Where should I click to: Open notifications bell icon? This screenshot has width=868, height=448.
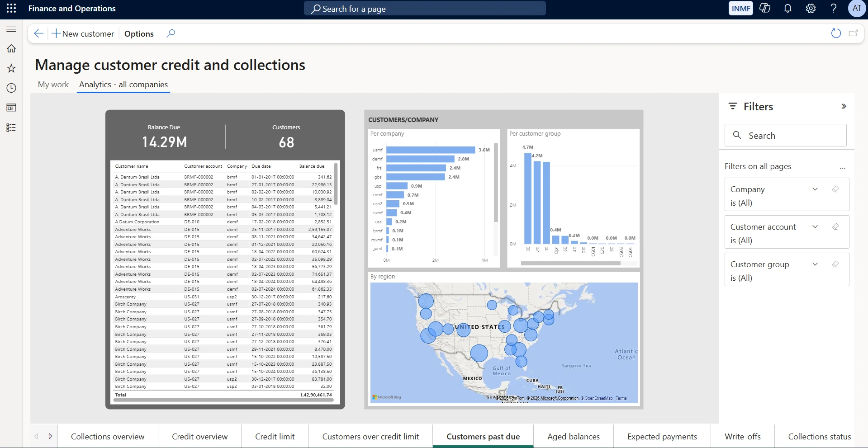point(787,8)
